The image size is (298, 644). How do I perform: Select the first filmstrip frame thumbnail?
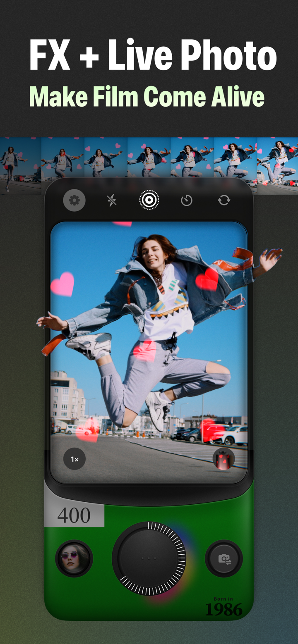click(x=20, y=165)
